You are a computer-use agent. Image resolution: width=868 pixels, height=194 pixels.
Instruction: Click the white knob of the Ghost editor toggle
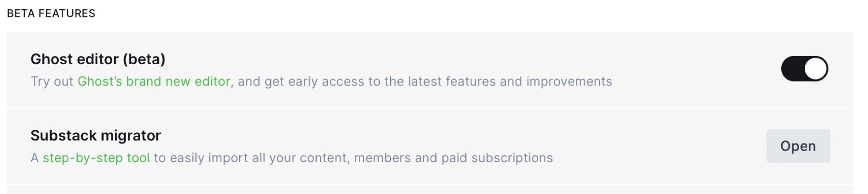(x=815, y=69)
